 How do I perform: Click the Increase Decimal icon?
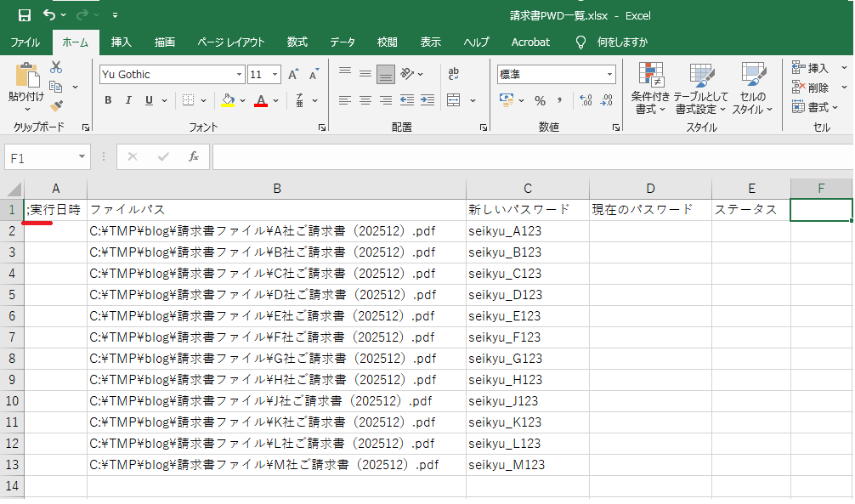coord(586,100)
